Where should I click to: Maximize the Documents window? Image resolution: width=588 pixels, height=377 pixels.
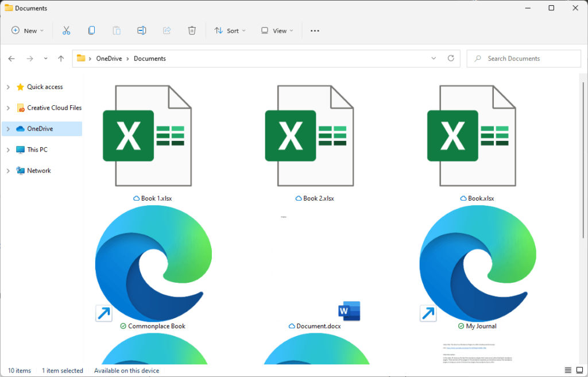coord(551,8)
